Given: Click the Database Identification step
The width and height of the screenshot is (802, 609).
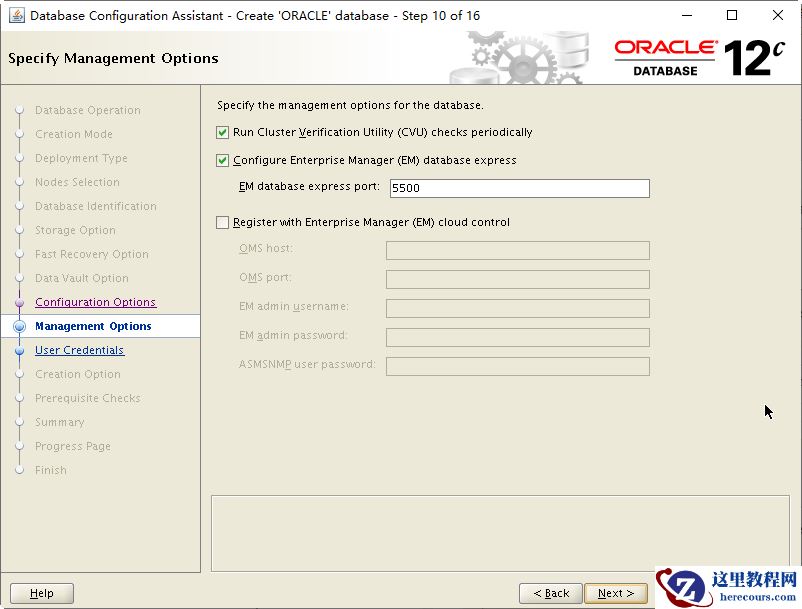Looking at the screenshot, I should click(x=96, y=207).
